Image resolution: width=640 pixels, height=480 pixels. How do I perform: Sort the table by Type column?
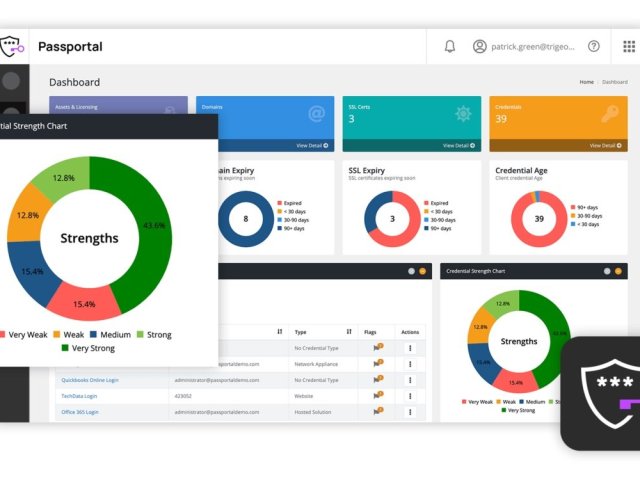pos(349,331)
